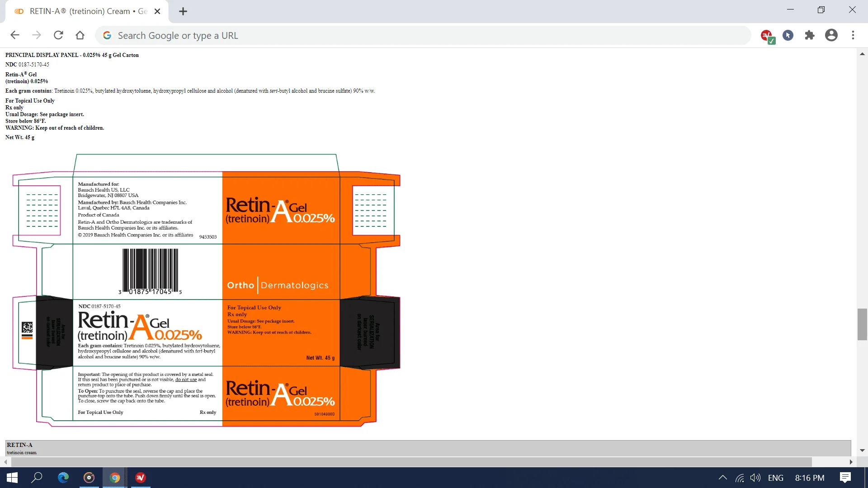Click the horizontal scrollbar thumb
Image resolution: width=868 pixels, height=488 pixels.
click(x=411, y=462)
